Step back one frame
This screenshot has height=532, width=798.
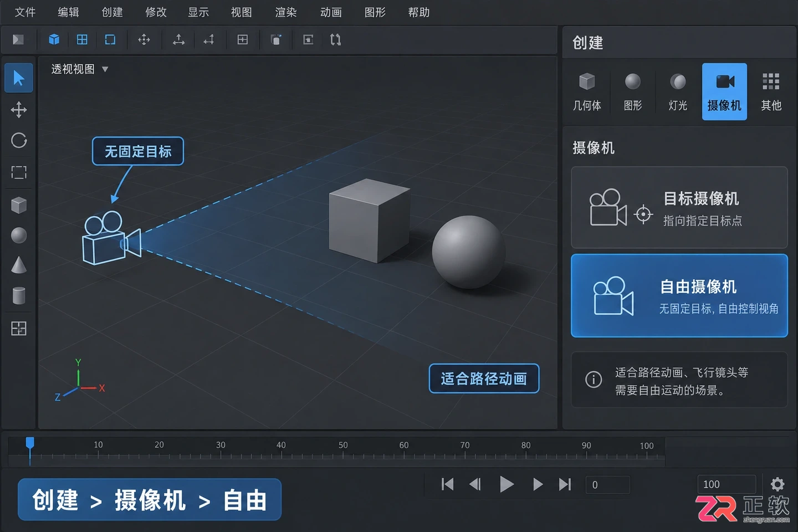(x=475, y=484)
